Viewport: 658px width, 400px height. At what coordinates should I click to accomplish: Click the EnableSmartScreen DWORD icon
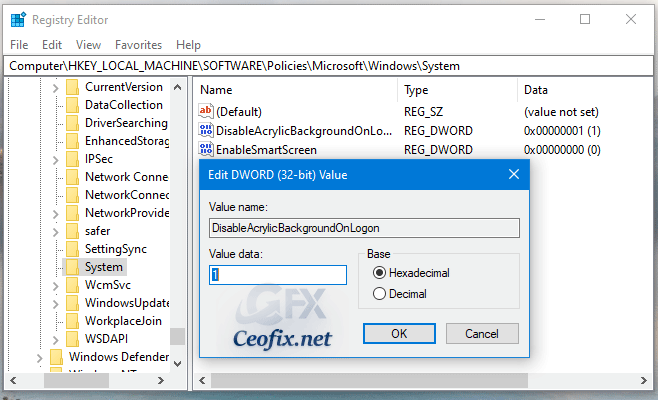click(206, 149)
